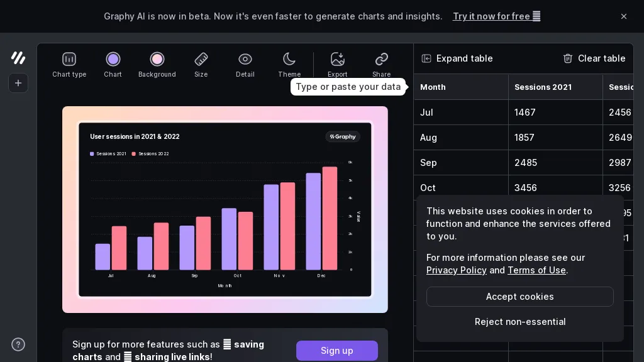
Task: Toggle the dark Theme moon icon
Action: point(289,60)
